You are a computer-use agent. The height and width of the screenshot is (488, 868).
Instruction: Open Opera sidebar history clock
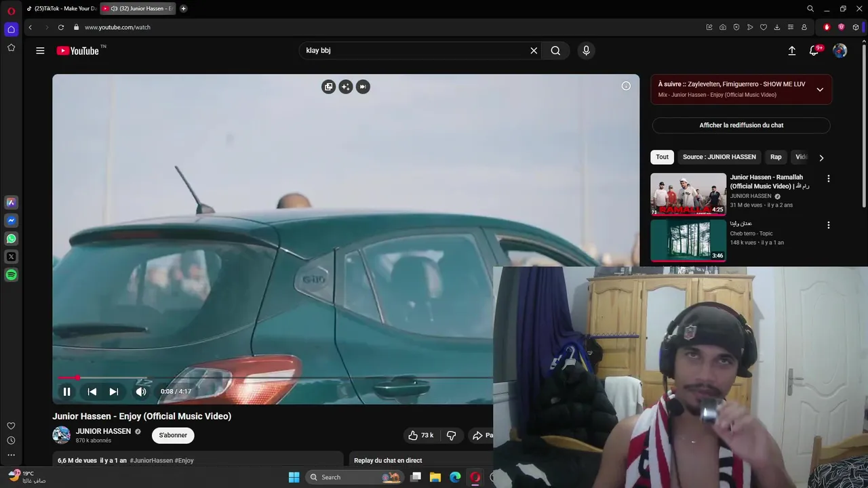coord(11,441)
